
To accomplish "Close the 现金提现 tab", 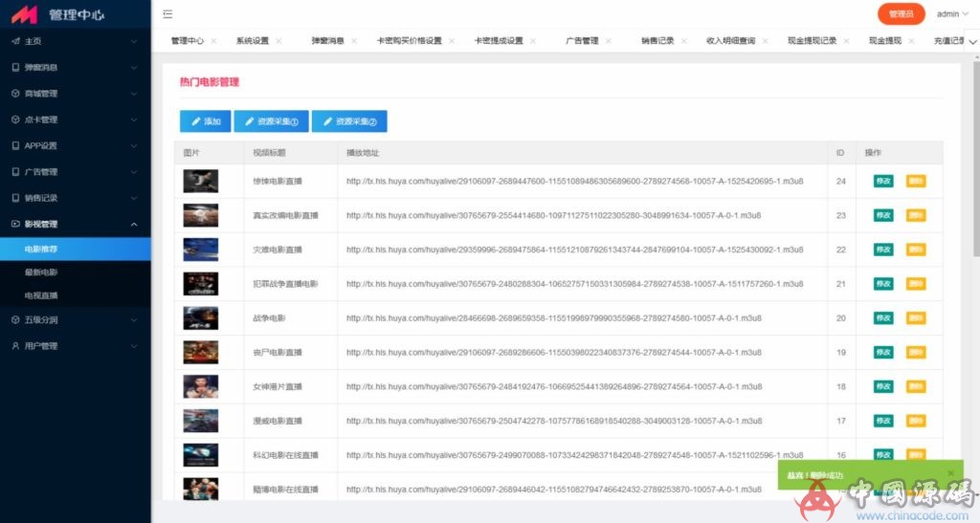I will coord(911,41).
